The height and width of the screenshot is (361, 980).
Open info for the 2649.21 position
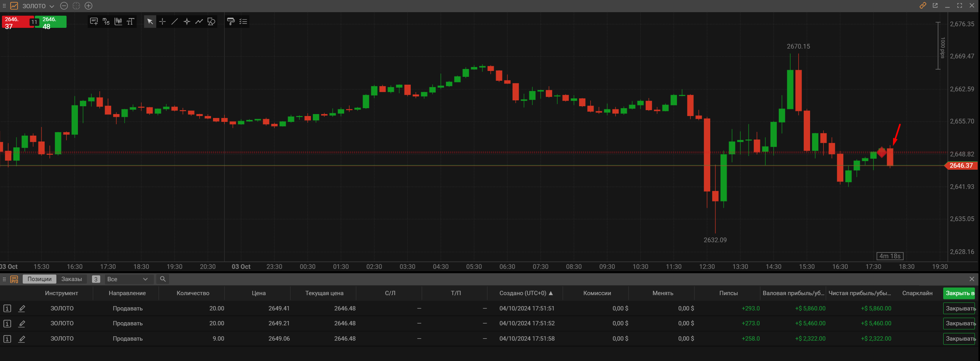[7, 323]
